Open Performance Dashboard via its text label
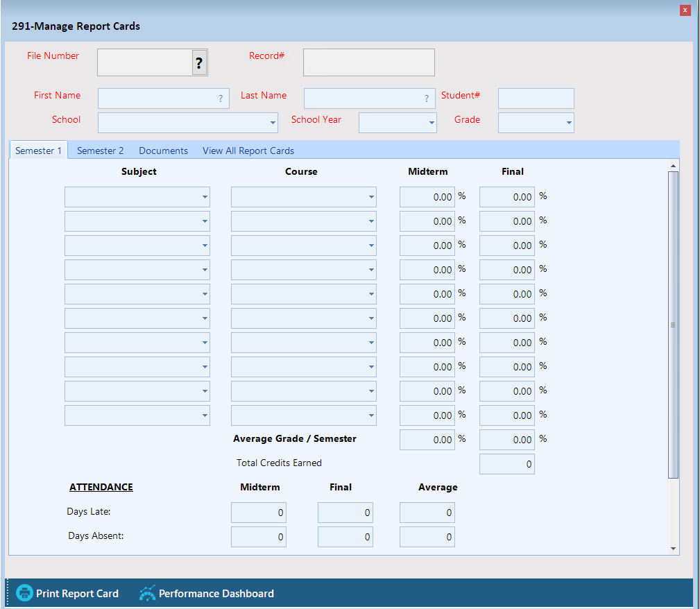Viewport: 700px width, 609px height. (216, 594)
